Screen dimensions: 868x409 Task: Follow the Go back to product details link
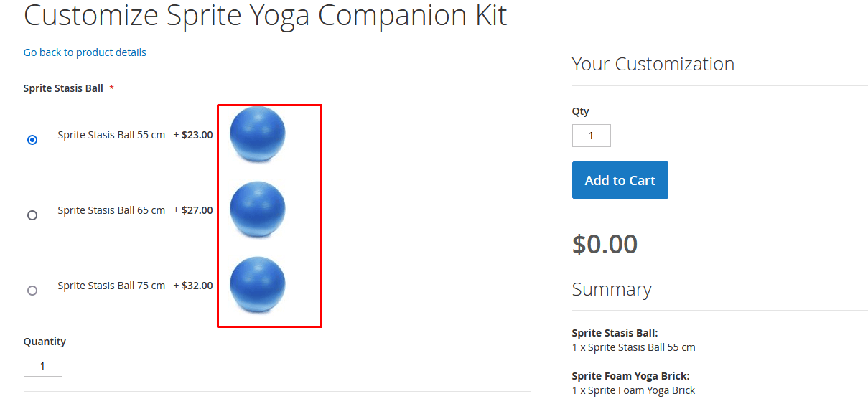point(85,52)
